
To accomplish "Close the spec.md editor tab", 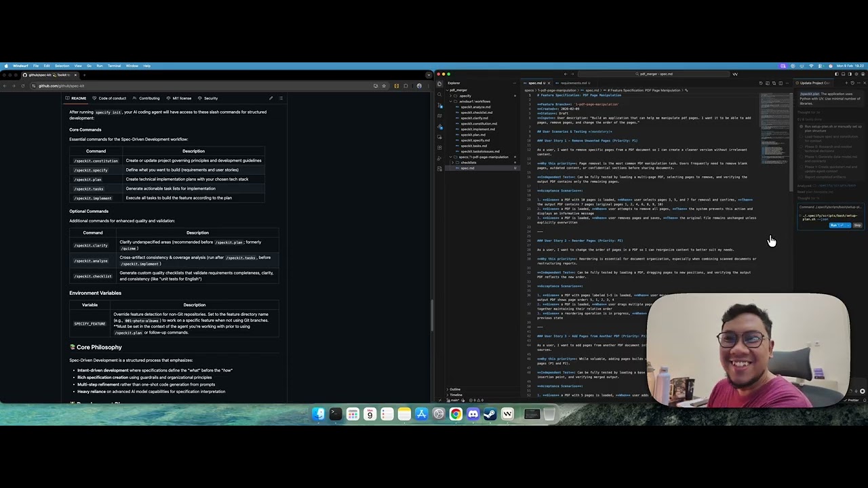I will tap(549, 83).
